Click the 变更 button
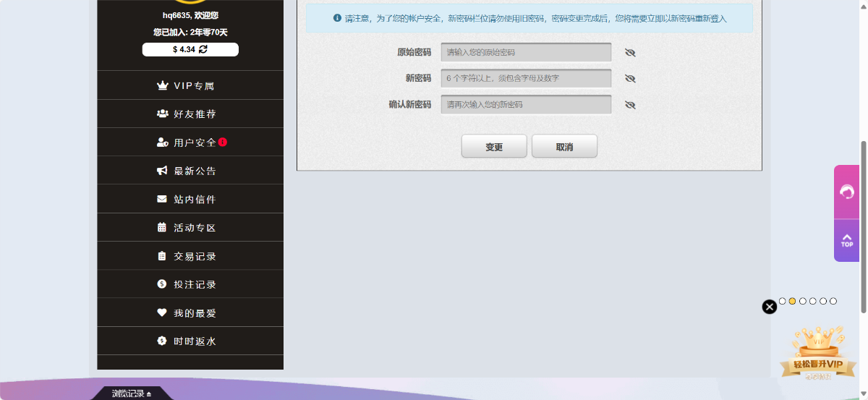 [494, 147]
